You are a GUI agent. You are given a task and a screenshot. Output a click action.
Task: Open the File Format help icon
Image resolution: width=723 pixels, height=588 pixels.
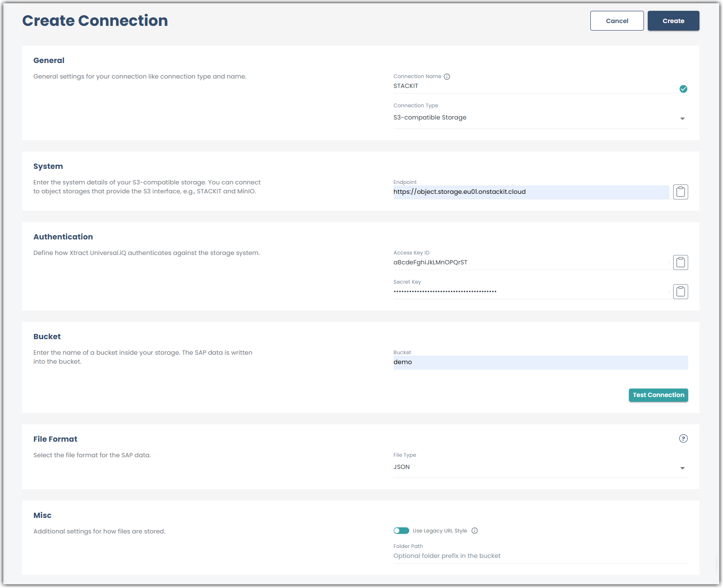683,438
